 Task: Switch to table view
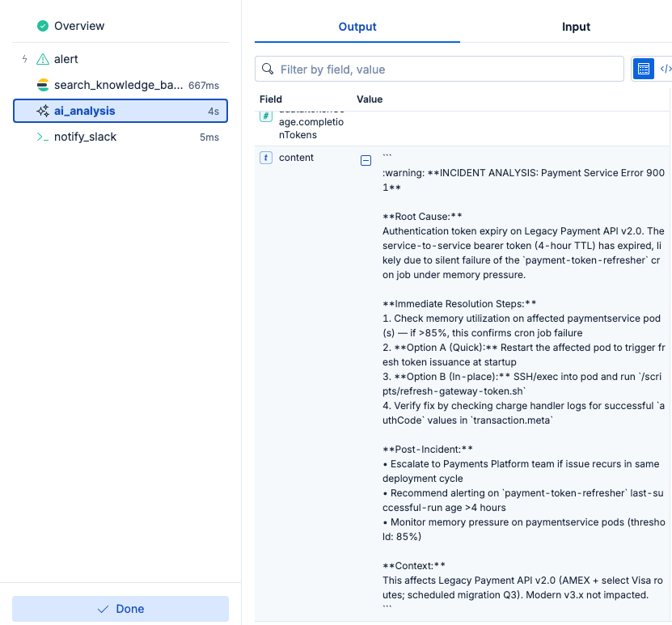point(643,69)
